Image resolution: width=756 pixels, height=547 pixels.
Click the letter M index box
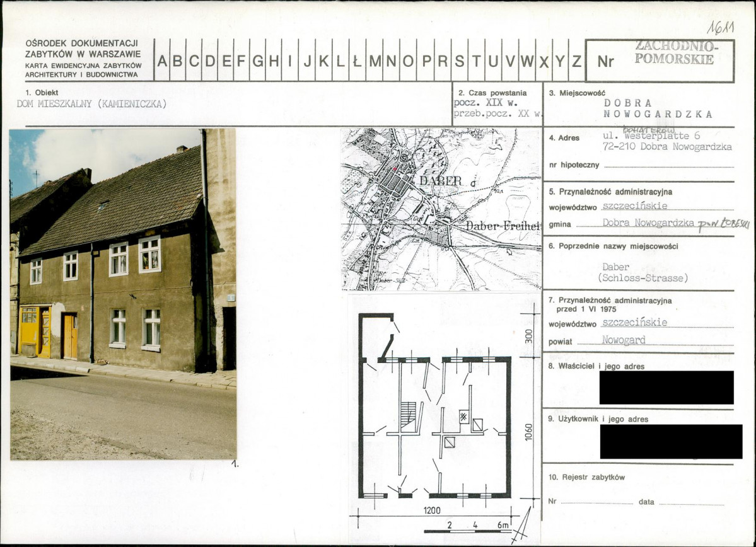coord(375,60)
